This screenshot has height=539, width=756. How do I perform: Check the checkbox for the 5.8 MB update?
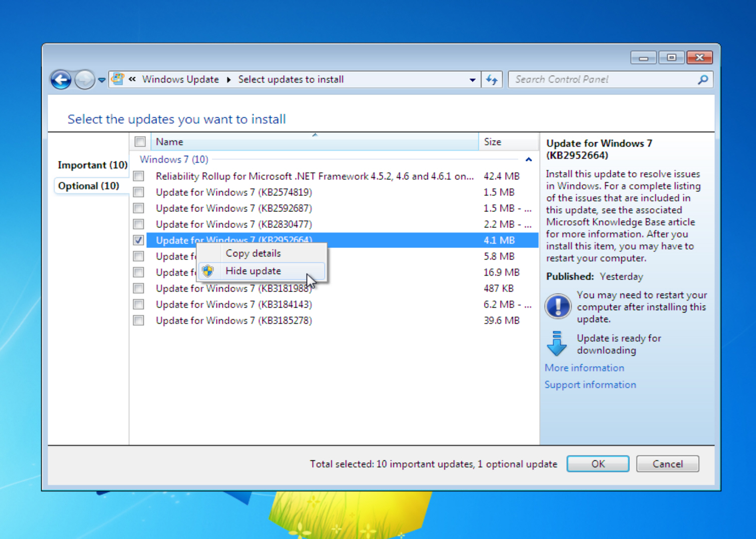[x=139, y=256]
